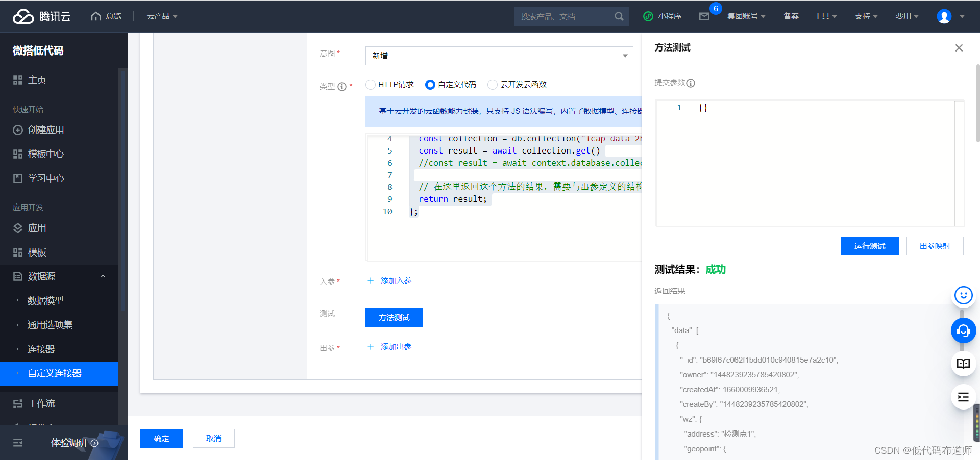This screenshot has height=460, width=980.
Task: Open 体验调研 at sidebar bottom
Action: tap(75, 443)
